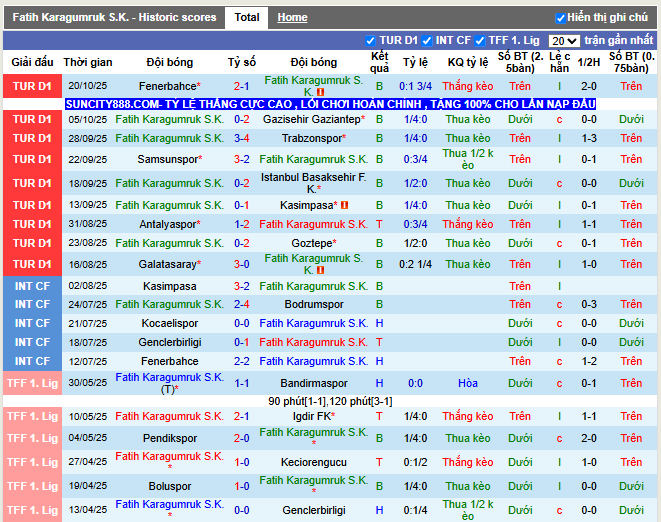Click the INT CF league badge for 02/08/25
Screen dimensions: 661x522
click(32, 286)
